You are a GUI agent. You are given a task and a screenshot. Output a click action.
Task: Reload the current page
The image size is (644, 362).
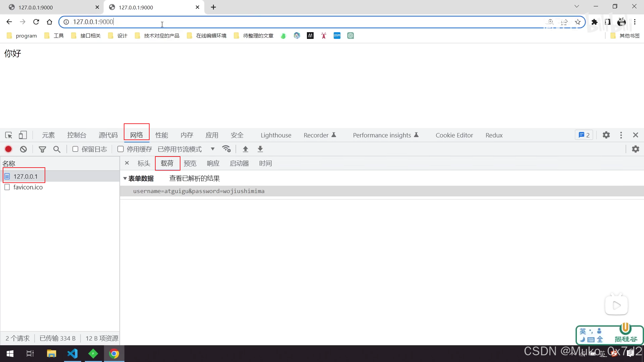pyautogui.click(x=36, y=22)
